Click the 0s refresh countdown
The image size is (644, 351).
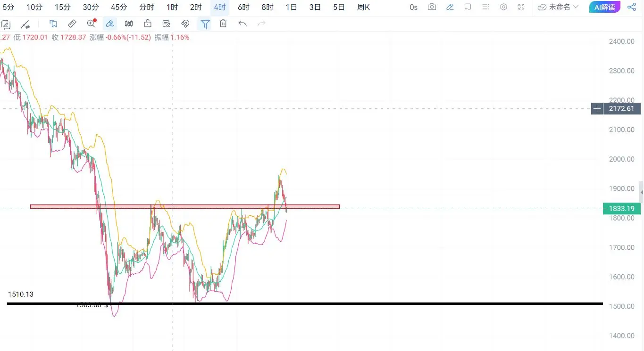(x=414, y=7)
